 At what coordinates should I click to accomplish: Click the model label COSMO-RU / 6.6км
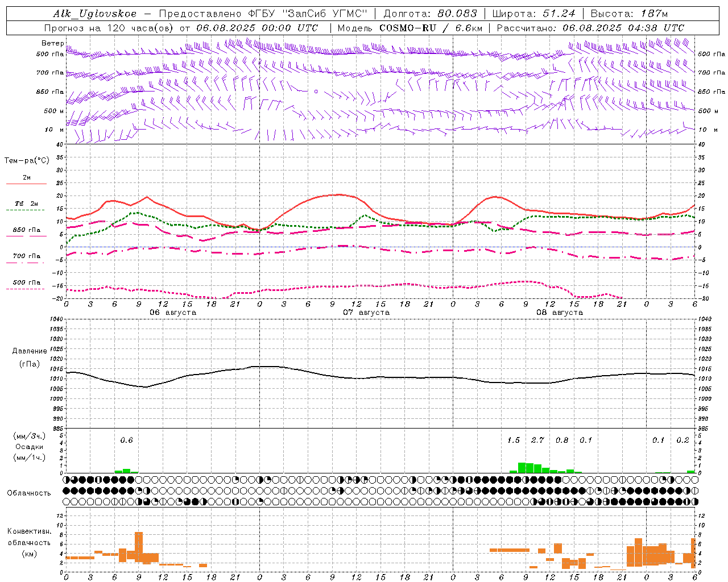point(431,27)
